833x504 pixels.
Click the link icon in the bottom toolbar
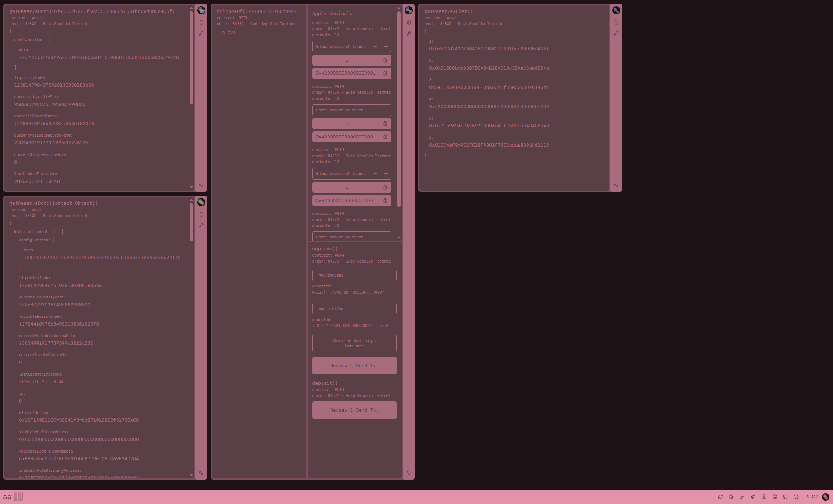[742, 497]
